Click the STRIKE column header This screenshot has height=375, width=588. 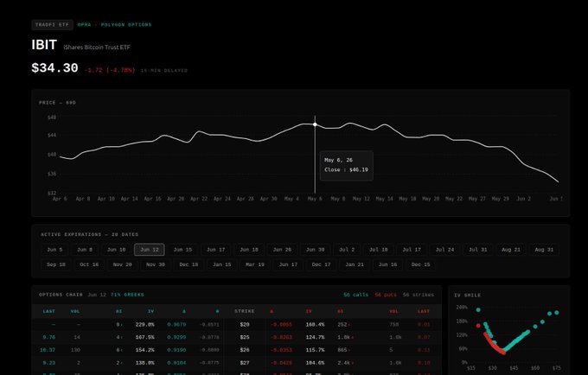(245, 311)
